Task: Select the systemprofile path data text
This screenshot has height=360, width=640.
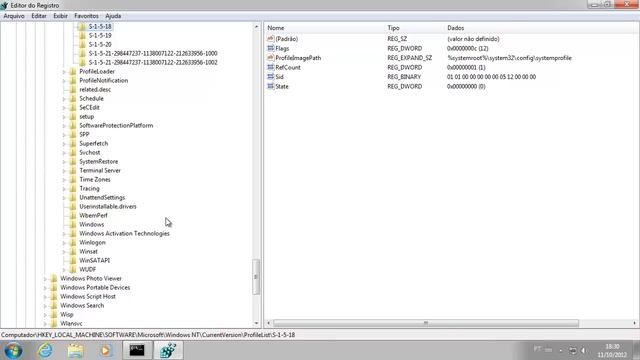Action: pyautogui.click(x=509, y=58)
